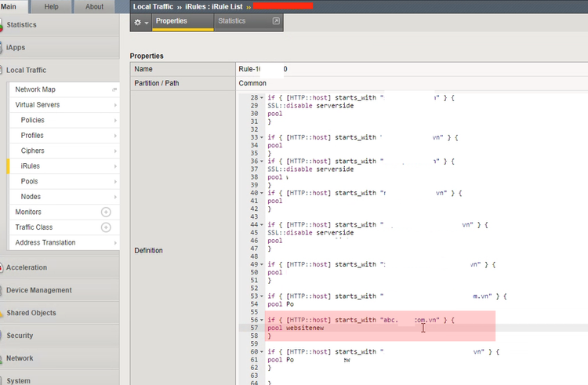Screen dimensions: 588x385
Task: Click Traffic Class plus icon
Action: click(x=106, y=227)
